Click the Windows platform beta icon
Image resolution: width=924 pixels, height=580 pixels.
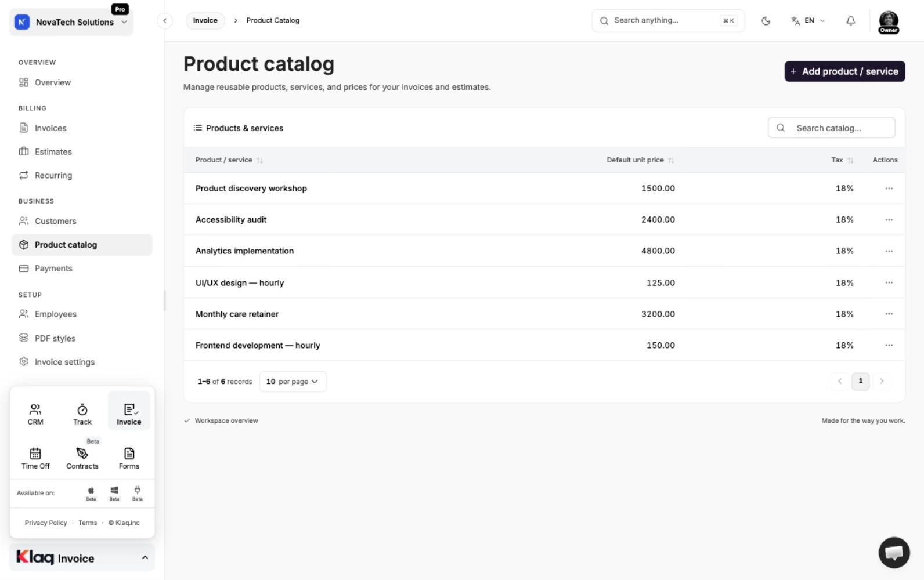[x=114, y=493]
